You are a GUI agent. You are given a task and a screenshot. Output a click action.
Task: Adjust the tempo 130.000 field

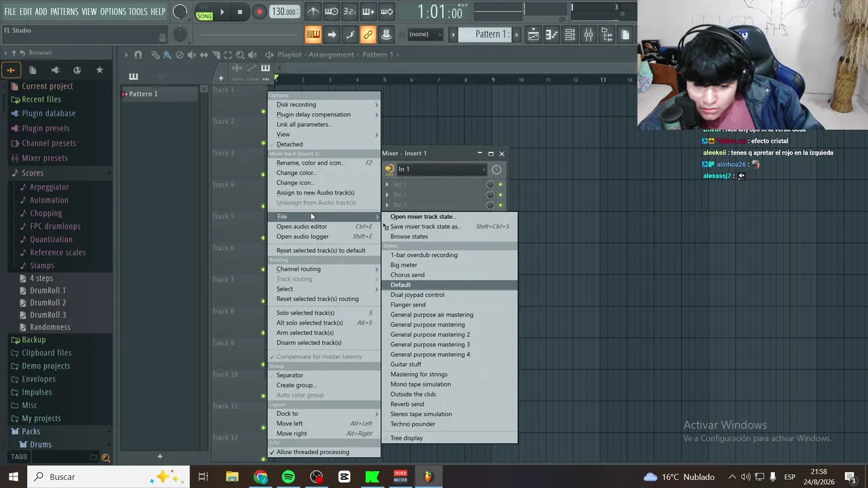(284, 12)
